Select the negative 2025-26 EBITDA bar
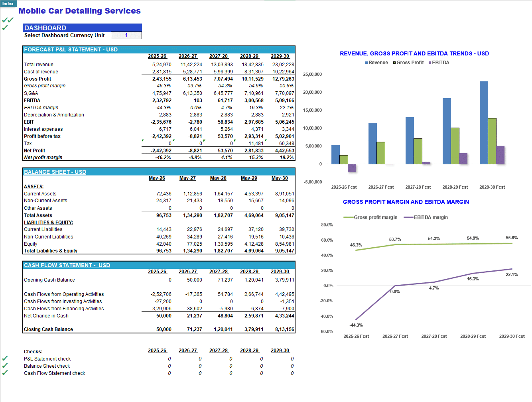Image resolution: width=532 pixels, height=402 pixels. tap(352, 168)
